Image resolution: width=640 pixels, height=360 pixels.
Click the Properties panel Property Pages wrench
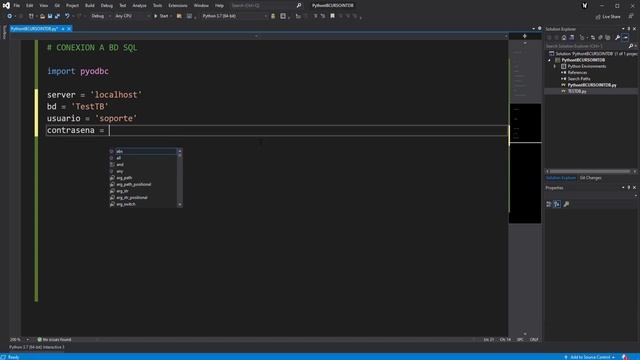tap(566, 204)
